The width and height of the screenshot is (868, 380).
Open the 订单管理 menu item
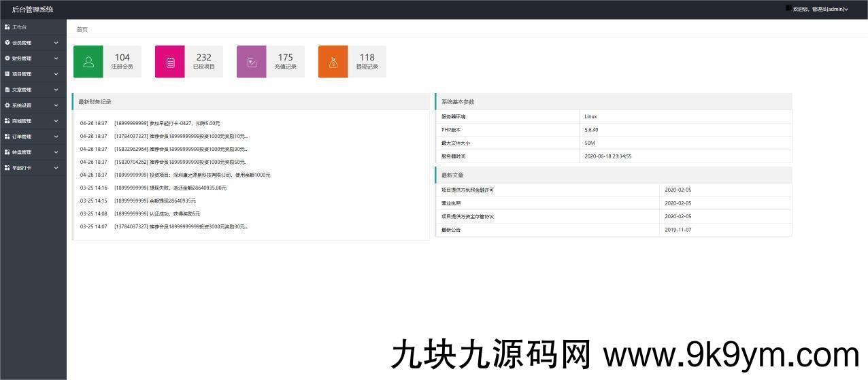[22, 137]
